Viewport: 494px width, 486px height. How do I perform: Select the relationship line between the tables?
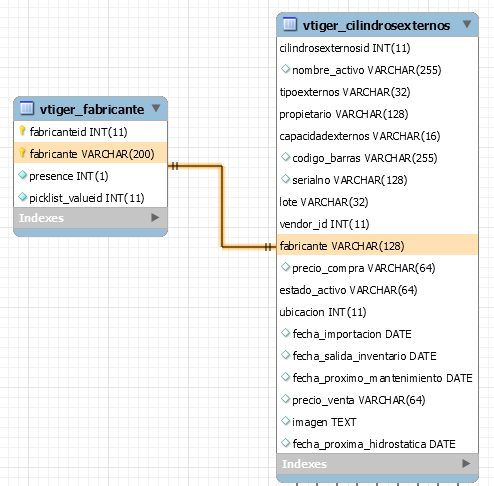(222, 206)
